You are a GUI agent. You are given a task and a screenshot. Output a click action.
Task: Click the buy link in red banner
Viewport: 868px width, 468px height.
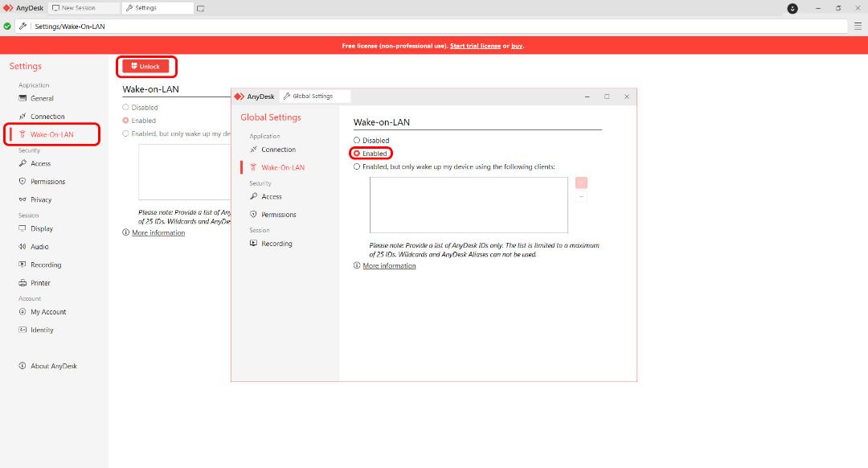click(x=517, y=46)
